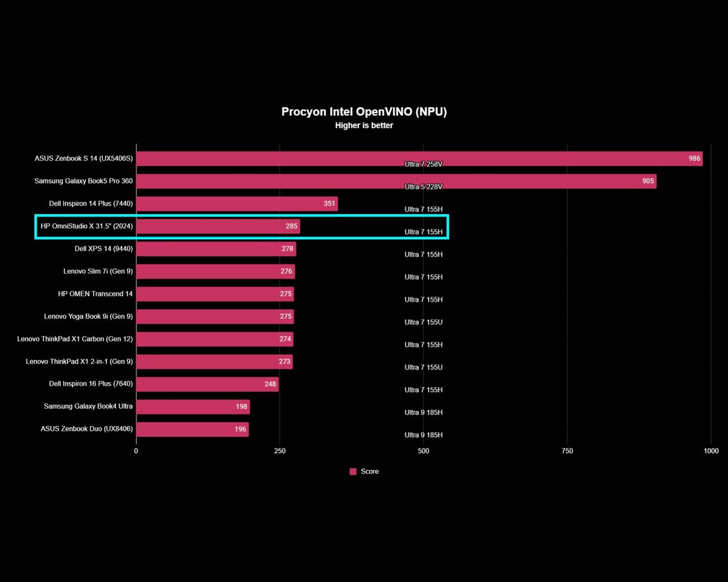This screenshot has height=582, width=728.
Task: Click Ultra 7 155U label in ThinkPad X1 2-in-1 row
Action: coord(423,367)
